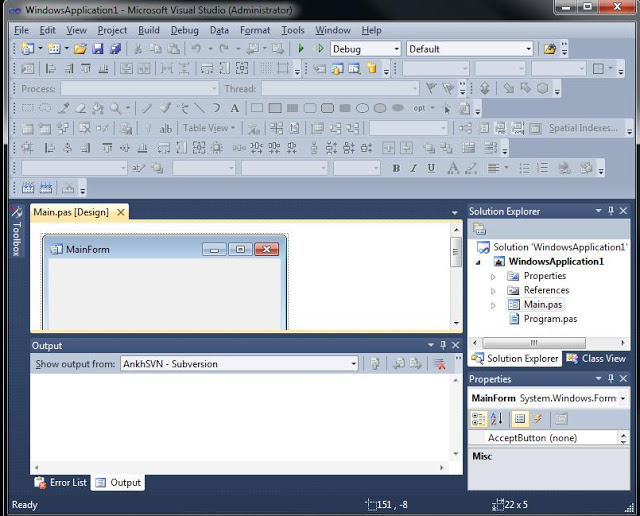The height and width of the screenshot is (516, 640).
Task: Click the Properties list icon in Properties panel
Action: (520, 419)
